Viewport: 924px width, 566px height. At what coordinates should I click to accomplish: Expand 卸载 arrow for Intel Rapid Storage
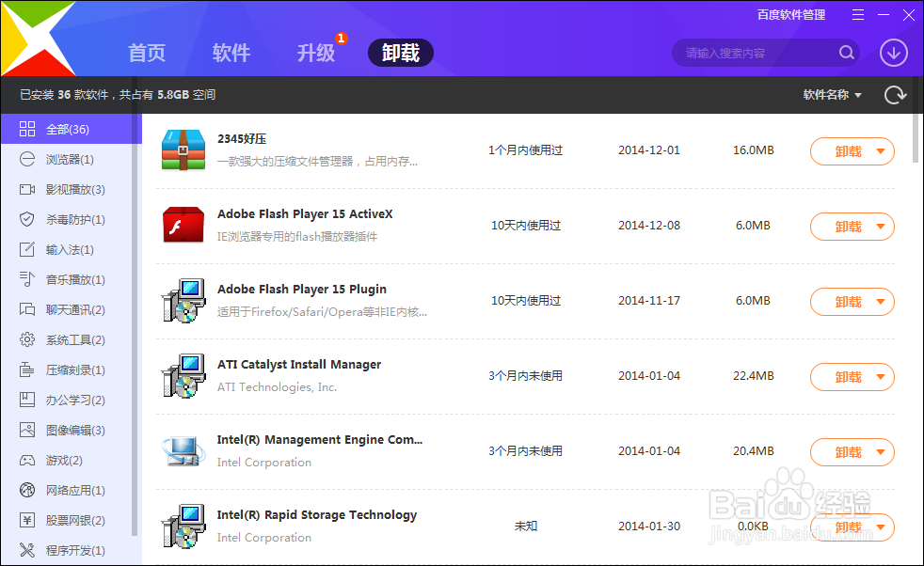point(881,527)
